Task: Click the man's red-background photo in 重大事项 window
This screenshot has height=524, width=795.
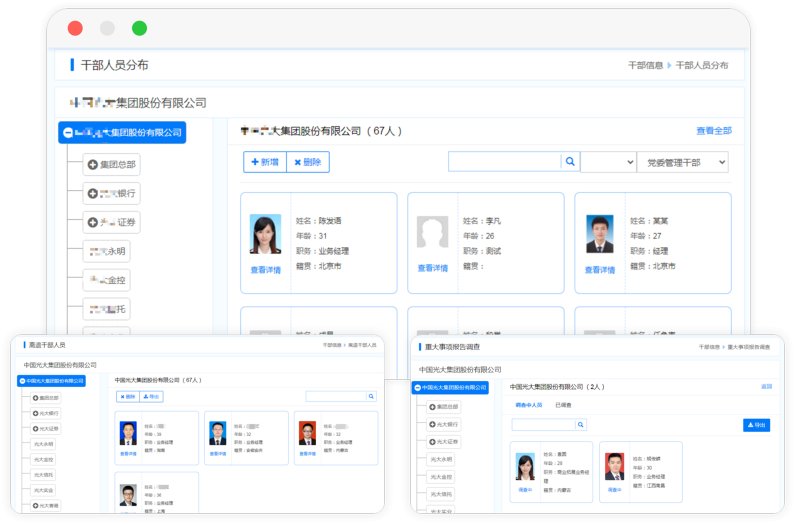Action: [615, 466]
